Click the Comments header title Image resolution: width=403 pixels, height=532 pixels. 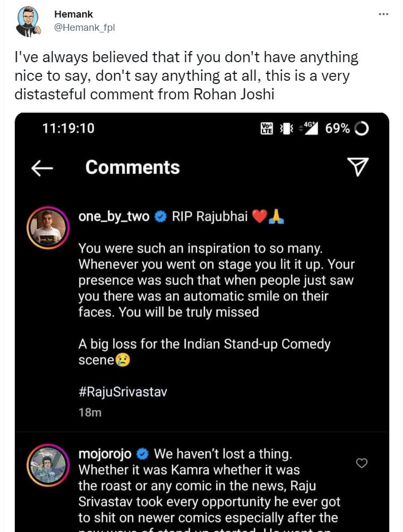[132, 167]
